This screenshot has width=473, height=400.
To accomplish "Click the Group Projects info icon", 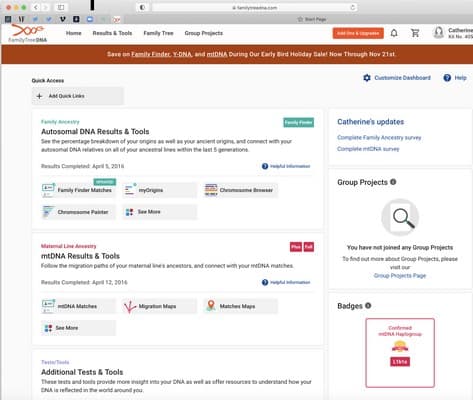I will point(393,182).
